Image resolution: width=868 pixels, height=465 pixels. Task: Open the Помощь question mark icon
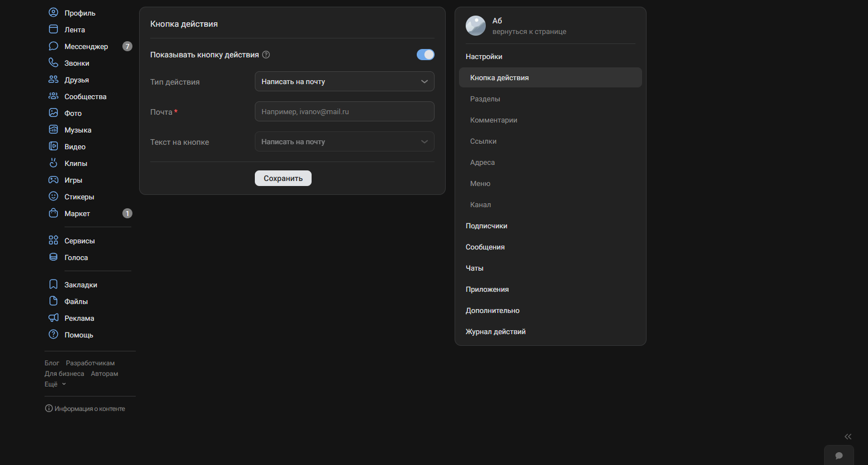(53, 334)
